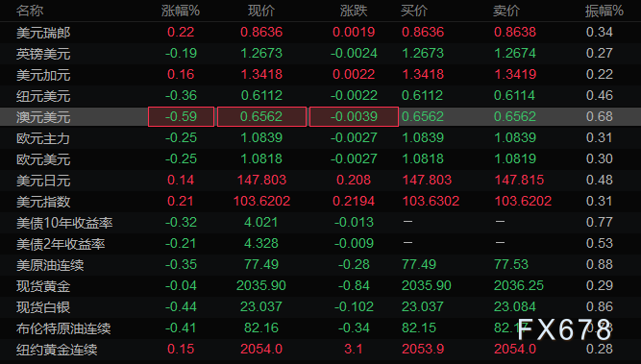
Task: Select the 英镑美元 row name
Action: pyautogui.click(x=43, y=54)
